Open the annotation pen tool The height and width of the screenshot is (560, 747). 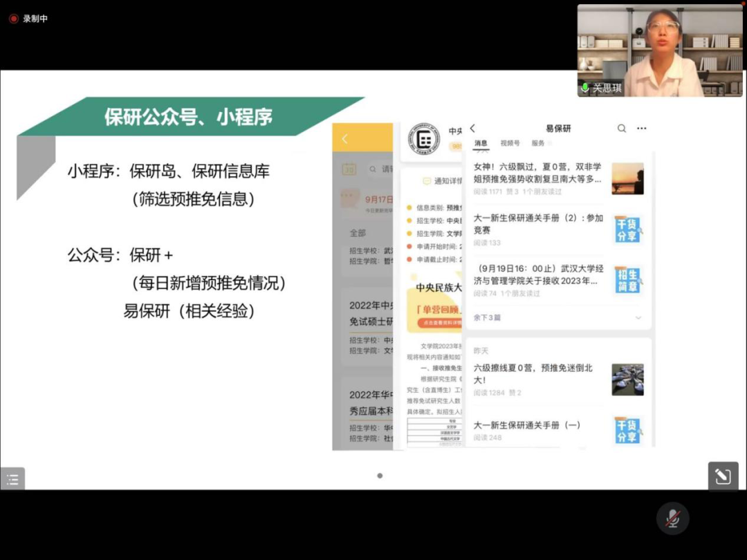723,476
